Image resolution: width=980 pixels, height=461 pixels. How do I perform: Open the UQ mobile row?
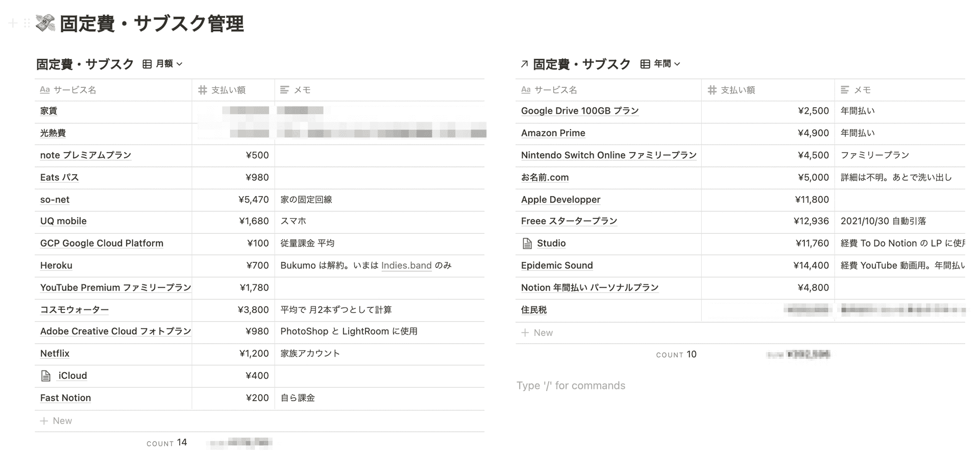(63, 221)
